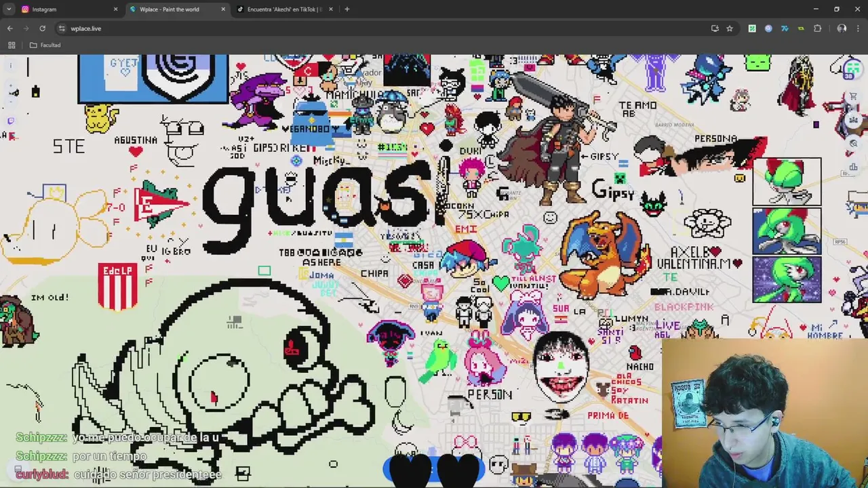This screenshot has width=868, height=488.
Task: Open the Wplace user profile avatar
Action: [852, 69]
